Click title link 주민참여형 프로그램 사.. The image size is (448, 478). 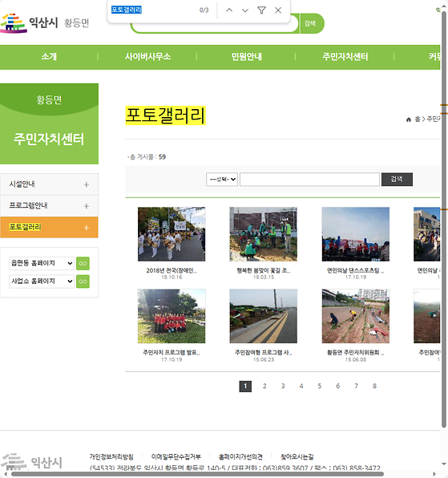pyautogui.click(x=264, y=353)
